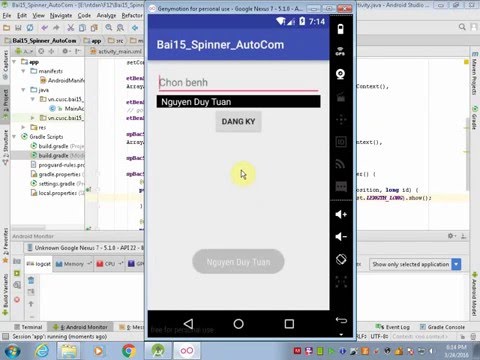
Task: Open Show only selected application dropdown
Action: click(415, 264)
